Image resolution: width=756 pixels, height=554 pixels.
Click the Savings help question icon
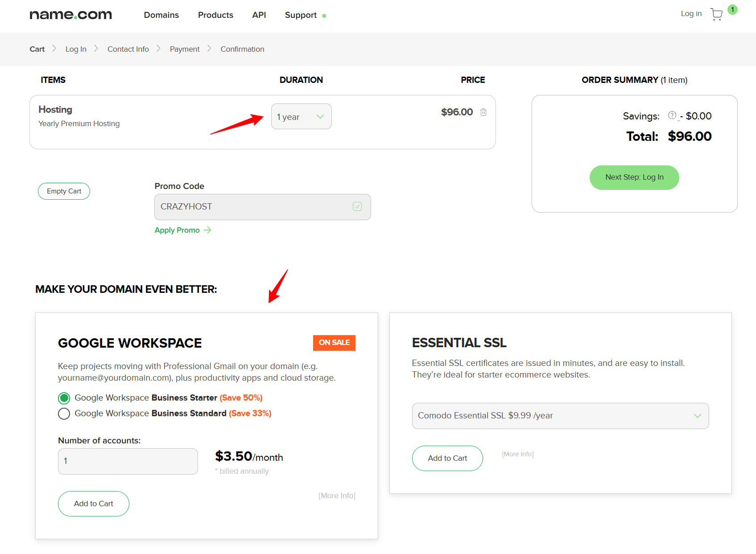coord(672,115)
